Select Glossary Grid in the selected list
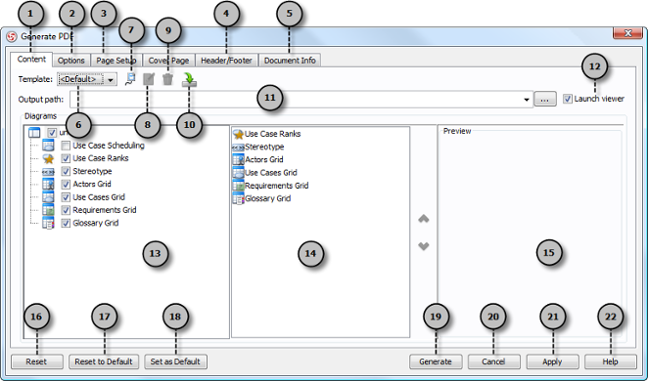 (268, 198)
